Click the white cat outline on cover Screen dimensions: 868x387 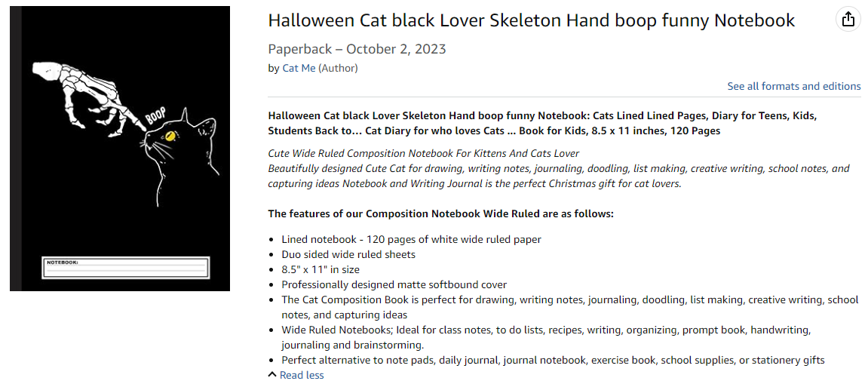coord(180,161)
